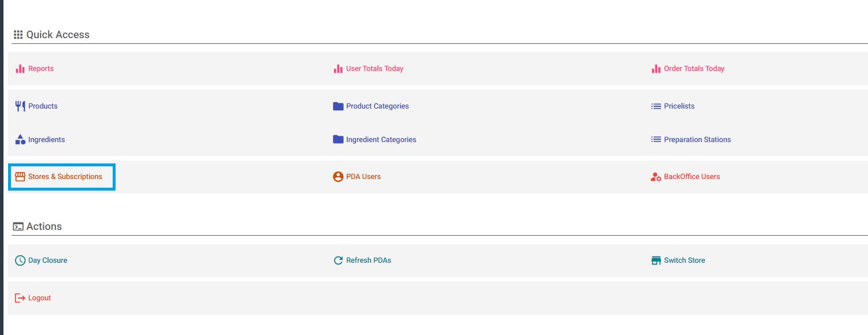Click the Quick Access grid icon
868x335 pixels.
[18, 35]
